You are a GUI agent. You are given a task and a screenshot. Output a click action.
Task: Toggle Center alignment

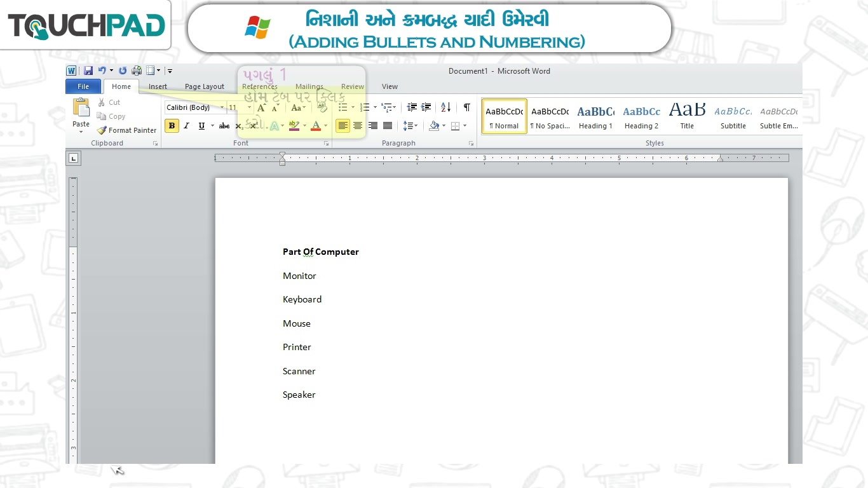point(358,126)
